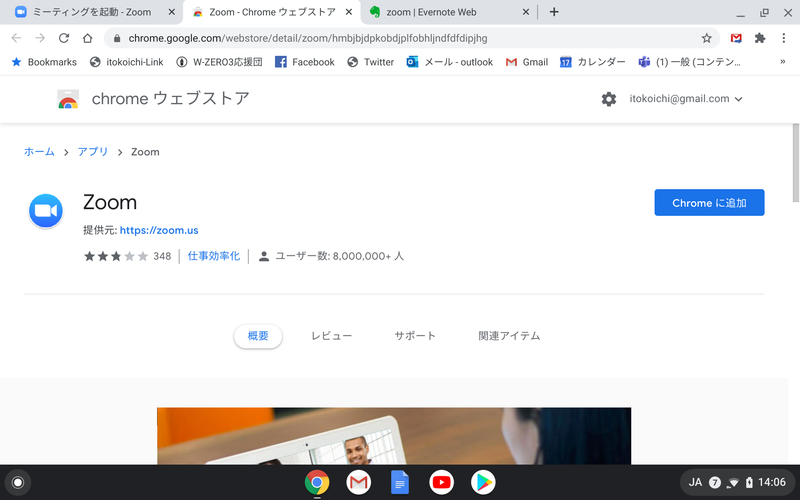The image size is (800, 500).
Task: Click the star rating of Zoom
Action: [116, 256]
